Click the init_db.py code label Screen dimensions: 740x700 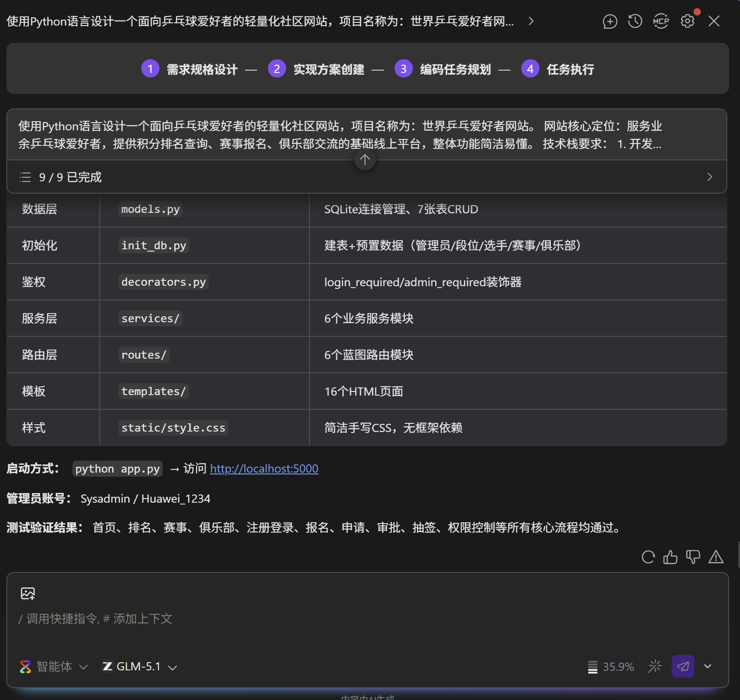154,246
